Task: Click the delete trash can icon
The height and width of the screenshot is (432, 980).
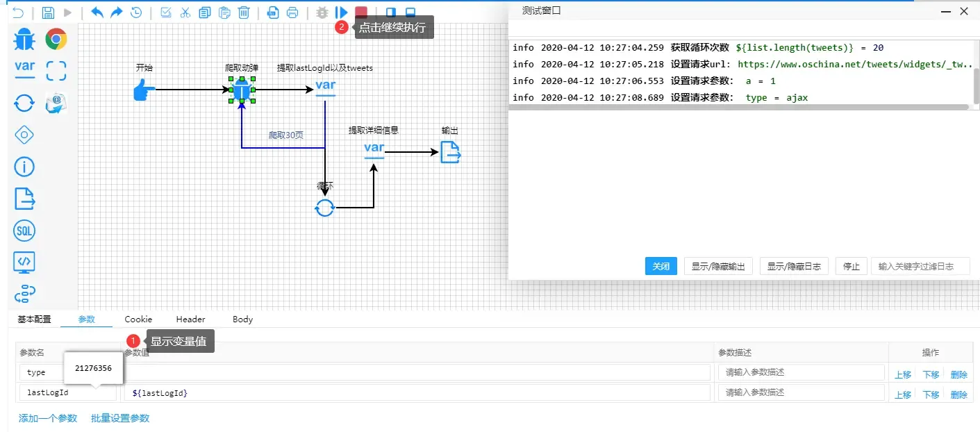Action: pos(244,13)
